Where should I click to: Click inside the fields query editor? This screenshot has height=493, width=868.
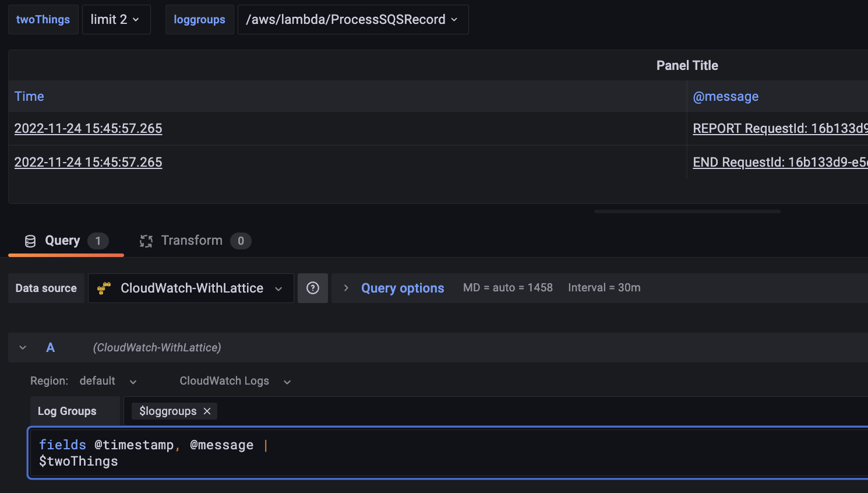pos(175,453)
